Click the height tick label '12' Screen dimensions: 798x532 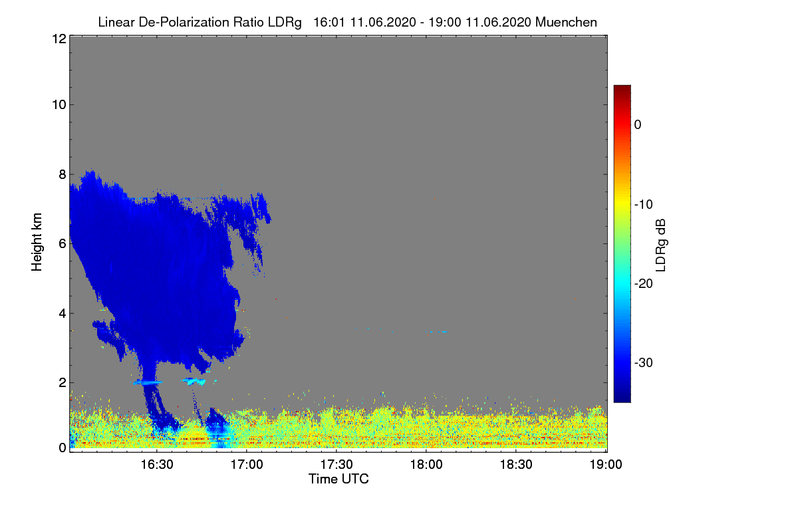click(58, 39)
